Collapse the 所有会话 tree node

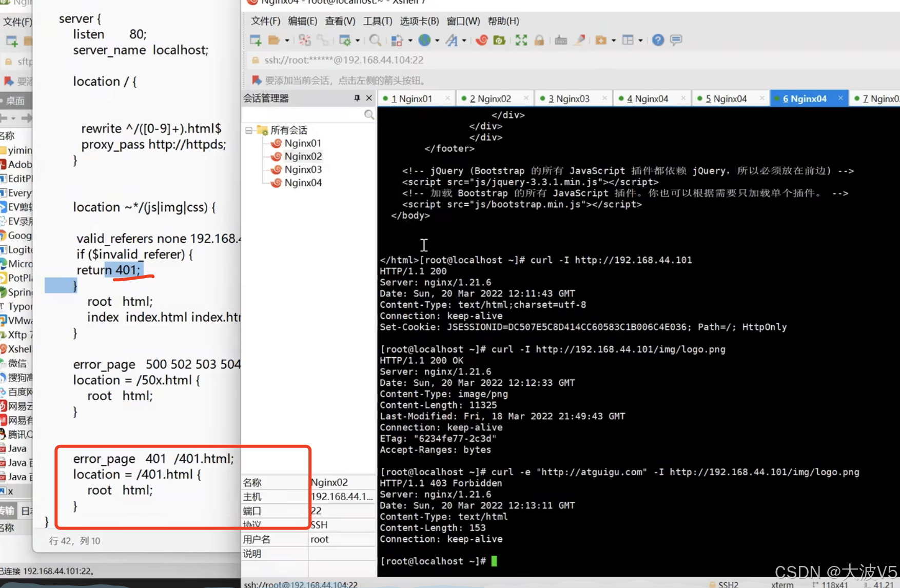click(249, 130)
